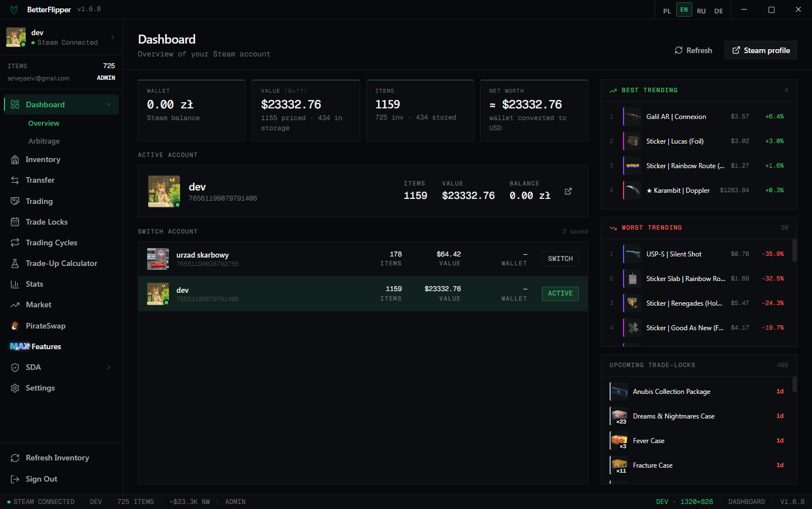Switch language to DE

tap(719, 11)
